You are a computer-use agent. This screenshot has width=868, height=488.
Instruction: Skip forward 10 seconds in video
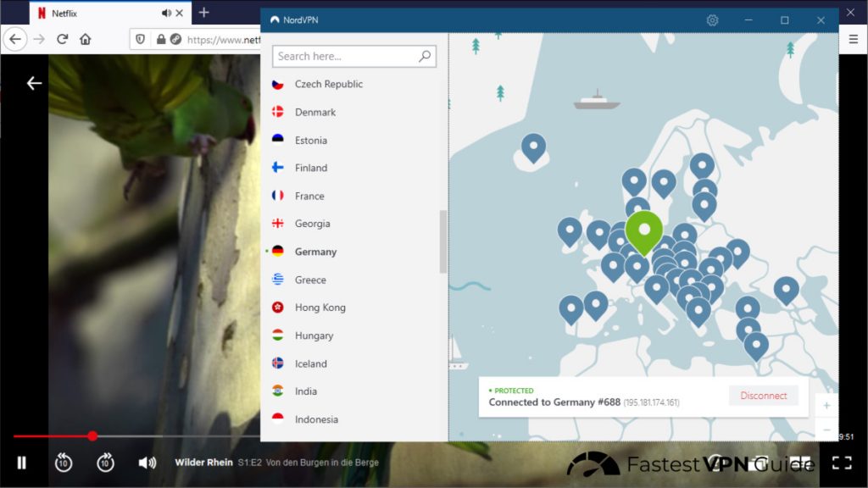click(106, 463)
